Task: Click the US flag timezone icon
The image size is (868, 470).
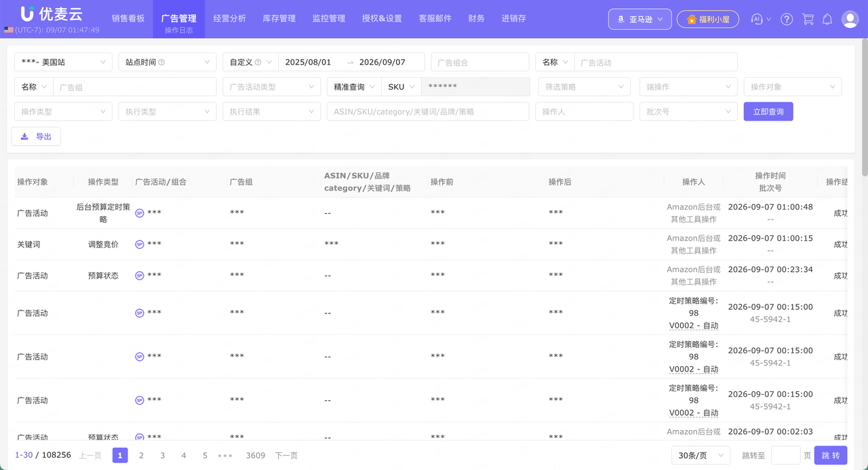Action: (9, 30)
